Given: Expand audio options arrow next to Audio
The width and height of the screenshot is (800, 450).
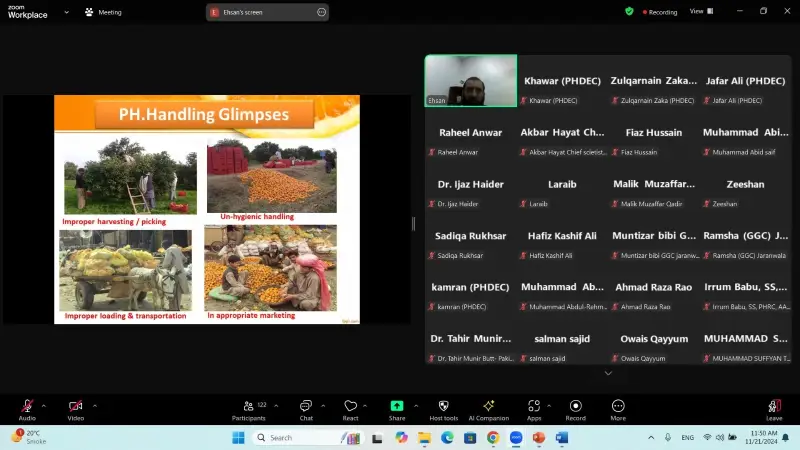Looking at the screenshot, I should tap(43, 405).
